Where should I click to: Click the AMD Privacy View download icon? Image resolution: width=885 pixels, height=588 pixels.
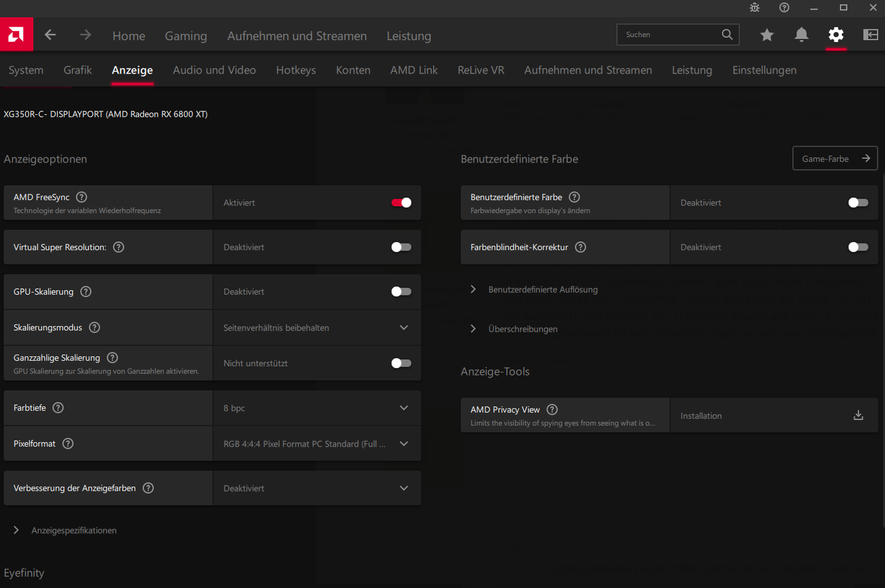(858, 416)
